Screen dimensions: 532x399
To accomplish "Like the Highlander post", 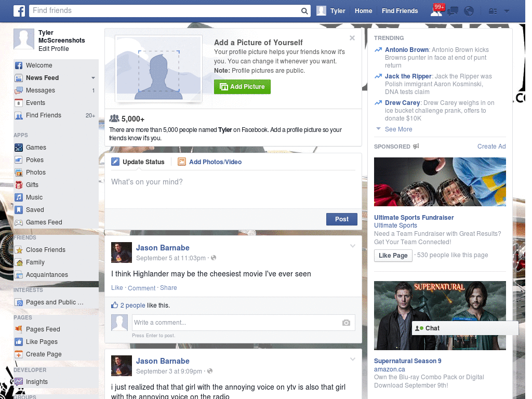I will coord(117,288).
